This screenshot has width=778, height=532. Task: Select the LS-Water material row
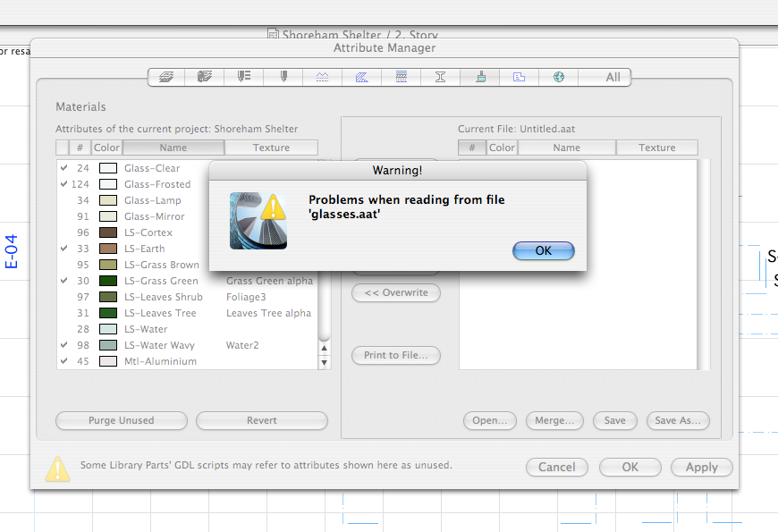point(188,329)
